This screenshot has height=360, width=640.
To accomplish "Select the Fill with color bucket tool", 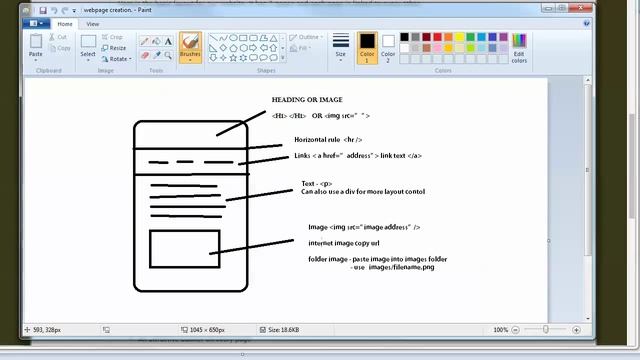I will (x=156, y=41).
